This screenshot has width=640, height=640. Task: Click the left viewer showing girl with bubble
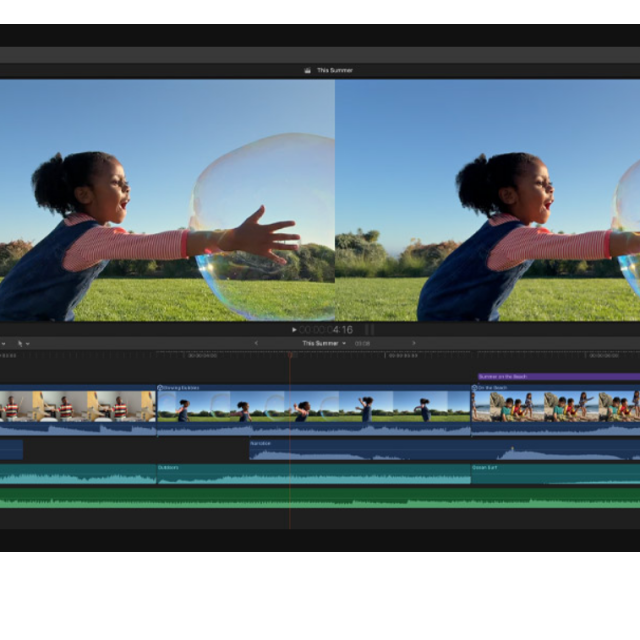pos(167,200)
